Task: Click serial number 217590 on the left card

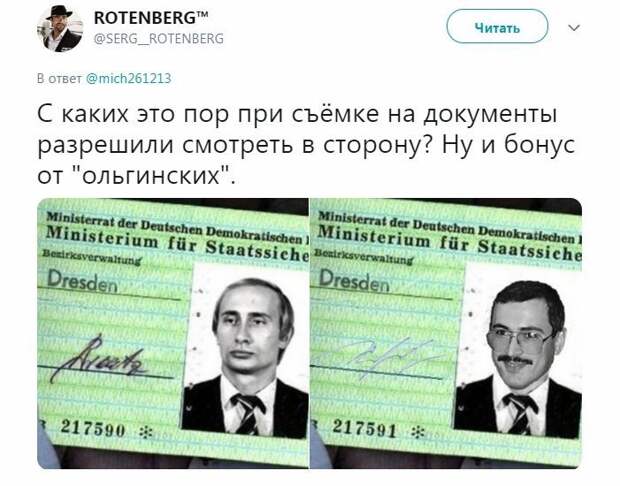Action: tap(93, 428)
